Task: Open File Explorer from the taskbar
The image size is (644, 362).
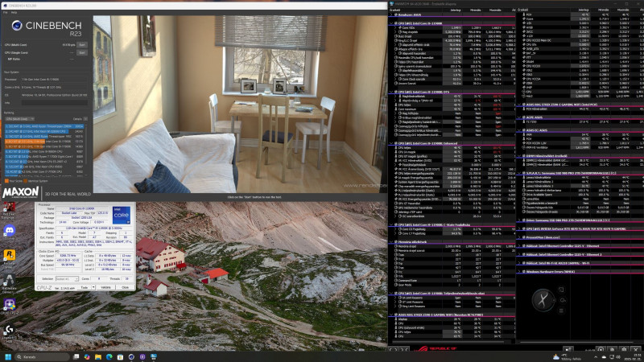Action: coord(98,357)
